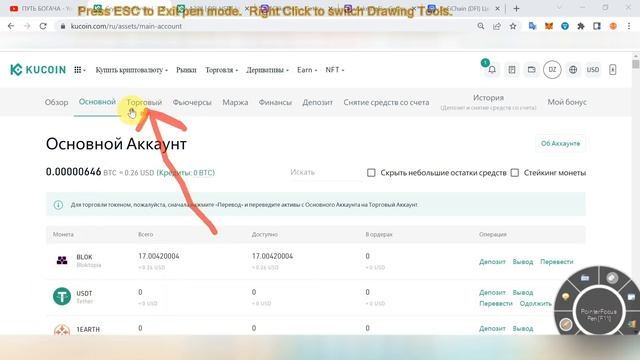Click the browser address bar
Image resolution: width=640 pixels, height=360 pixels.
[265, 26]
